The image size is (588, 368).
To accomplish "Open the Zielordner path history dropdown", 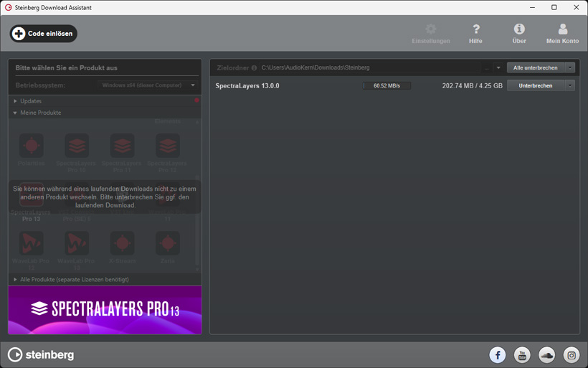I will (x=498, y=68).
